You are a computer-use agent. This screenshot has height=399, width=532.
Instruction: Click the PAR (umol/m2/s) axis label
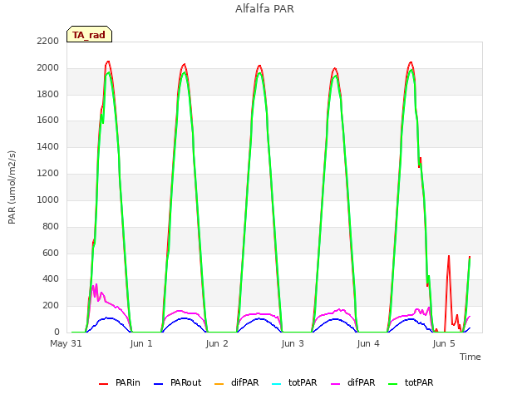click(12, 187)
